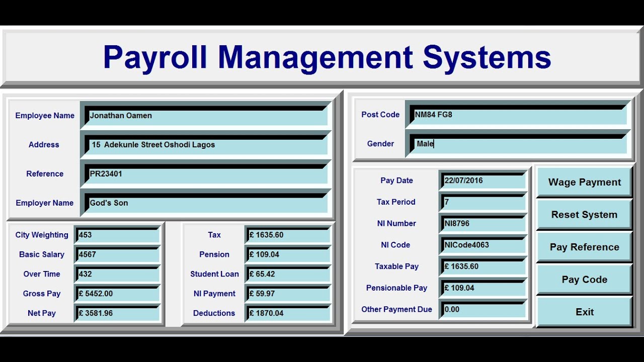
Task: Click the NI Number label
Action: coord(396,224)
